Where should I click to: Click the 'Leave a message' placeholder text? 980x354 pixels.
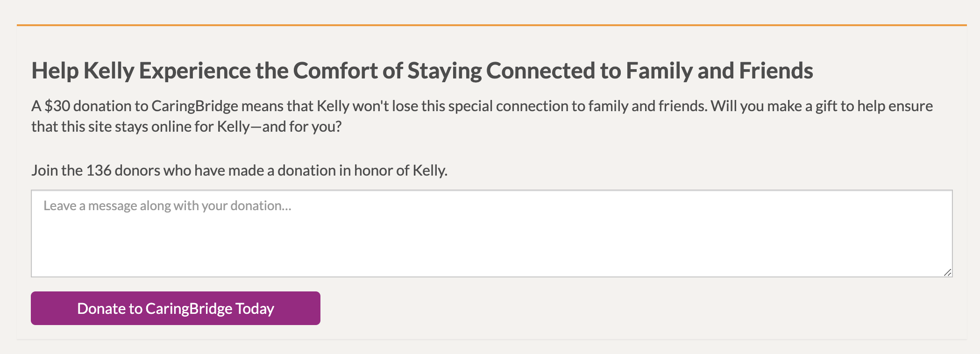(x=167, y=206)
